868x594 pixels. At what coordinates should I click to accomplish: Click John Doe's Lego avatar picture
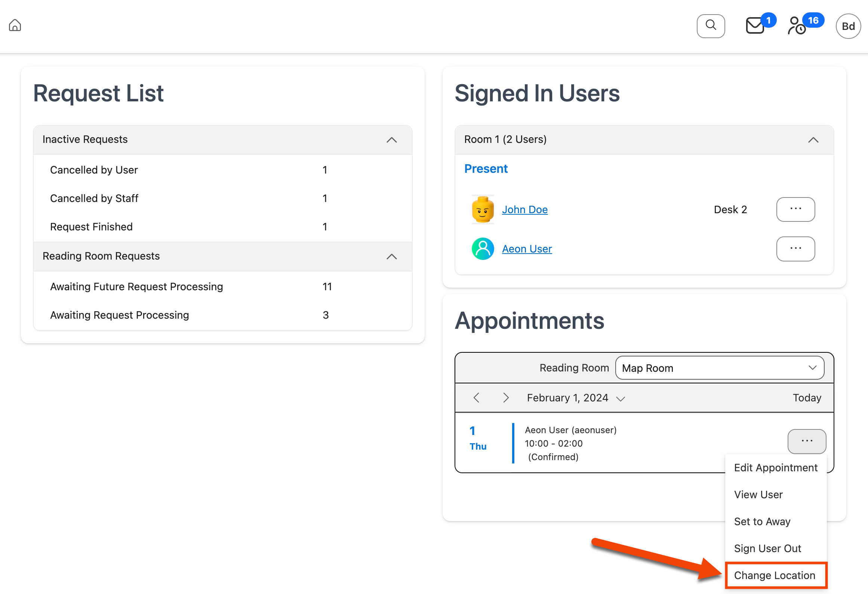483,209
